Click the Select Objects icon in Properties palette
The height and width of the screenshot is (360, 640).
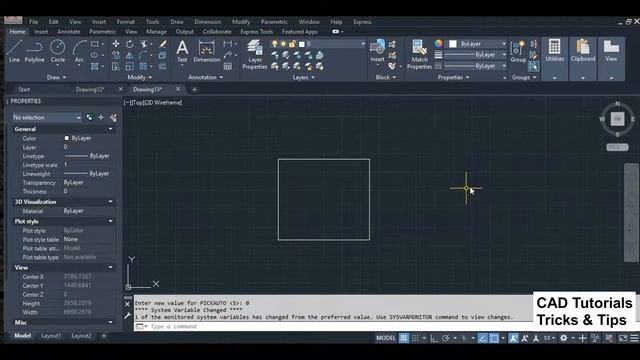[101, 118]
